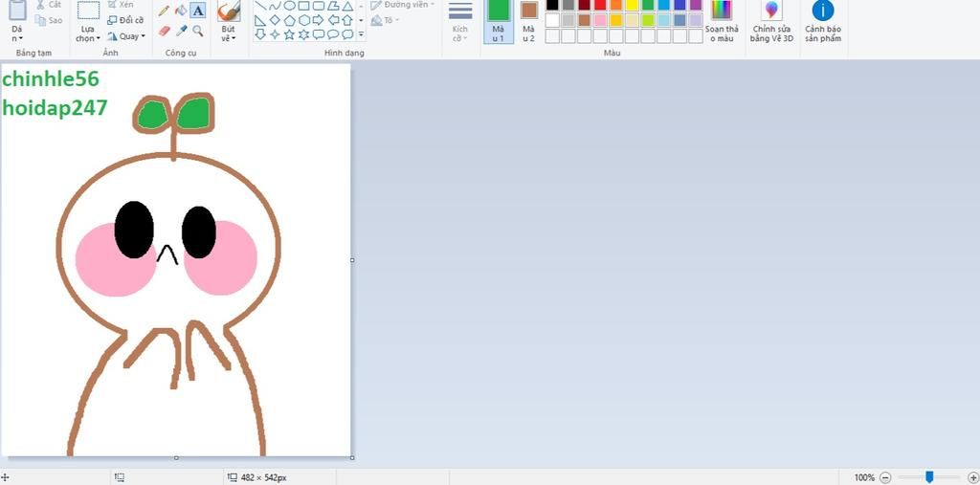Choose the Diamond shape
This screenshot has width=980, height=485.
click(x=275, y=20)
